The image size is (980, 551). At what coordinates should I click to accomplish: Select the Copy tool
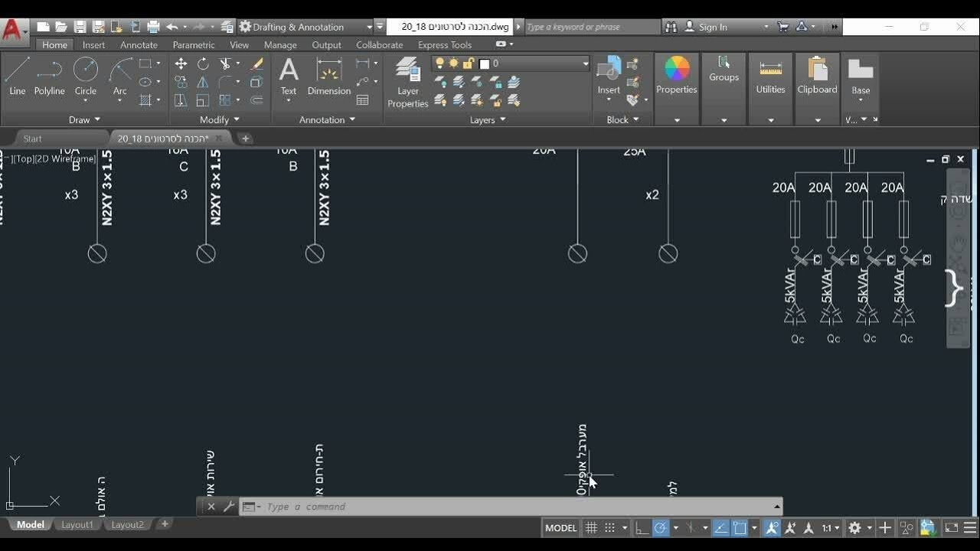(181, 82)
